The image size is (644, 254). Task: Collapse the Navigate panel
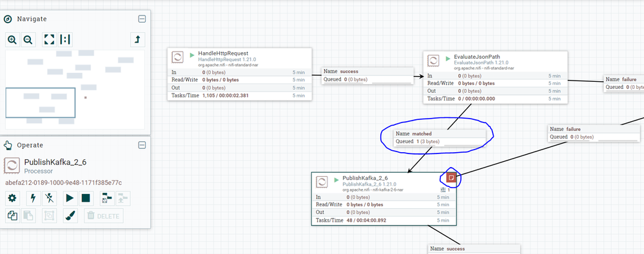(142, 19)
